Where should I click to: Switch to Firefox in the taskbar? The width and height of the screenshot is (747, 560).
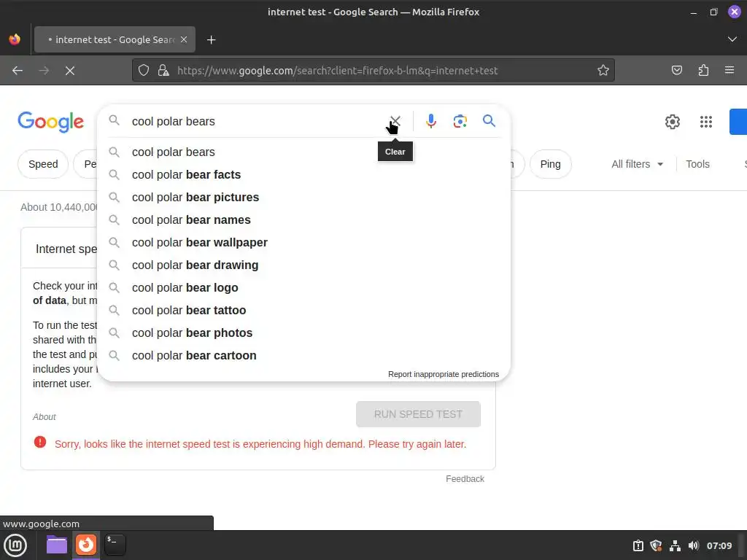pyautogui.click(x=86, y=545)
